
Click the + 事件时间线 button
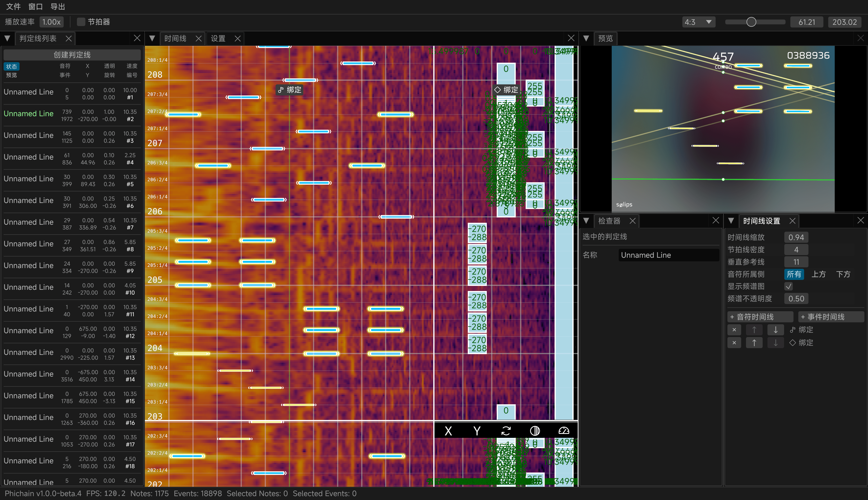pos(831,316)
